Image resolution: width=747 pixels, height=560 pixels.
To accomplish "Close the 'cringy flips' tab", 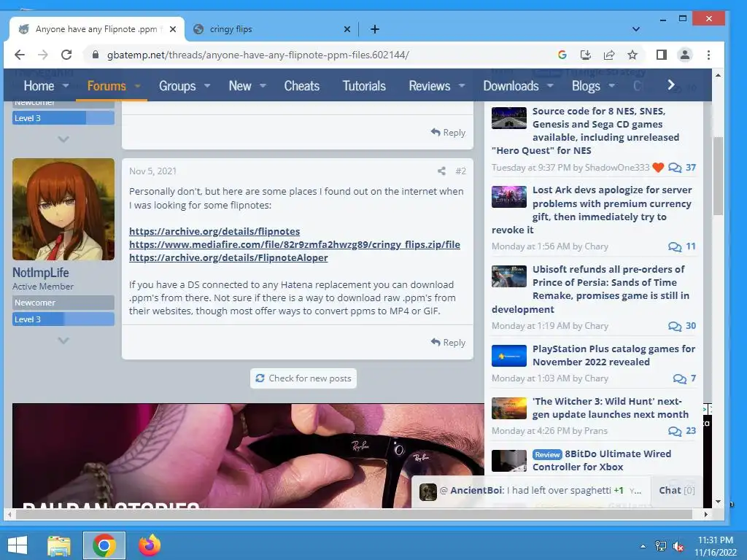I will 347,29.
